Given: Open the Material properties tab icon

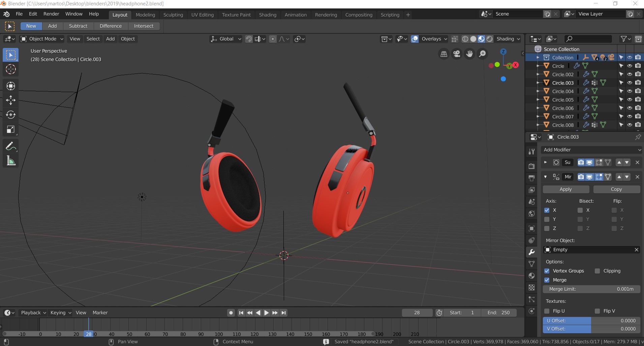Looking at the screenshot, I should point(532,276).
